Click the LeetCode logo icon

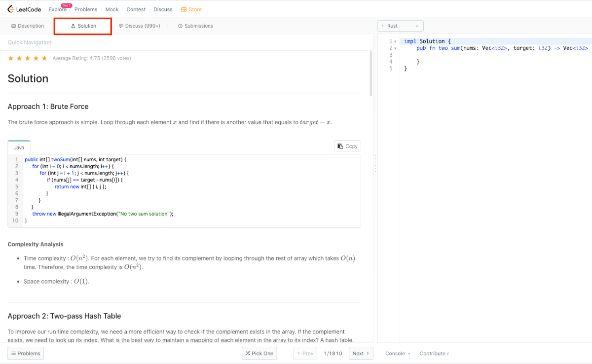[11, 9]
